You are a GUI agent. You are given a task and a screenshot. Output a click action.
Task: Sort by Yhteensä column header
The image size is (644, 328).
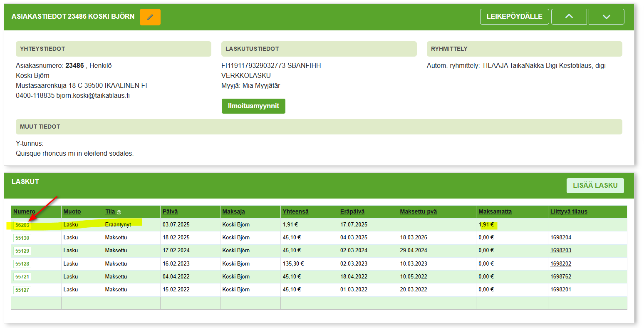295,212
